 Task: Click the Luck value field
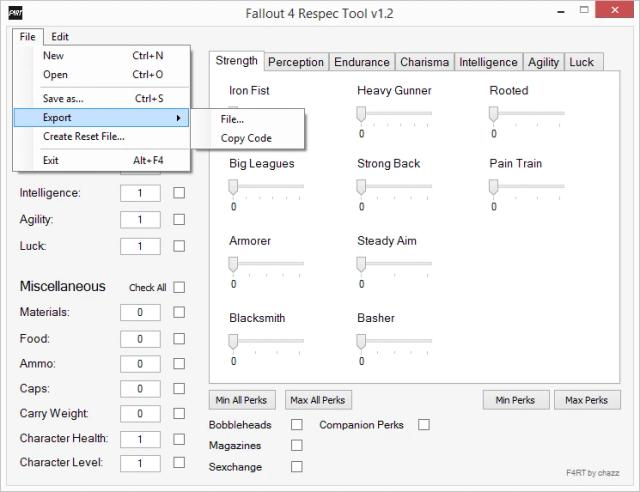pos(140,246)
